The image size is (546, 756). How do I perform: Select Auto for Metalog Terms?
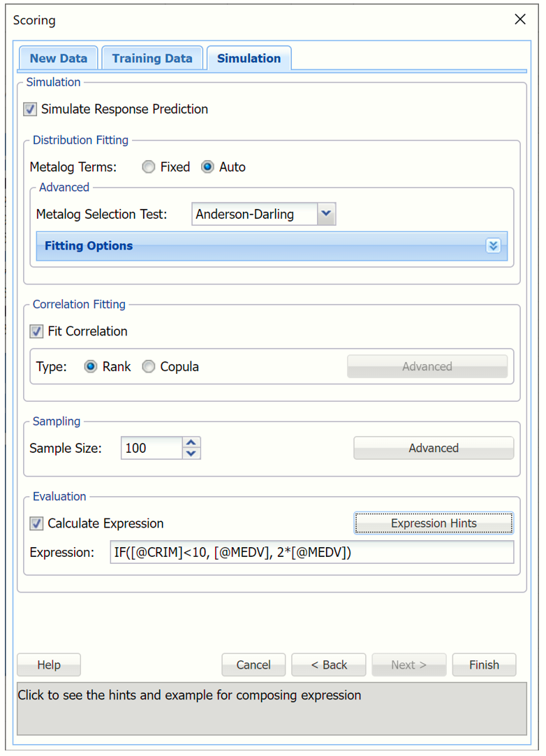click(x=208, y=167)
